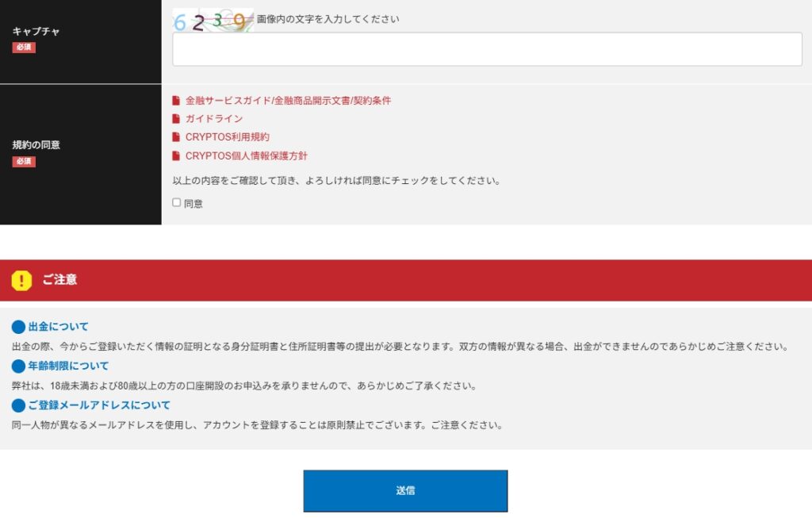Click the ご注意 heading in red banner
The height and width of the screenshot is (518, 812).
(59, 280)
